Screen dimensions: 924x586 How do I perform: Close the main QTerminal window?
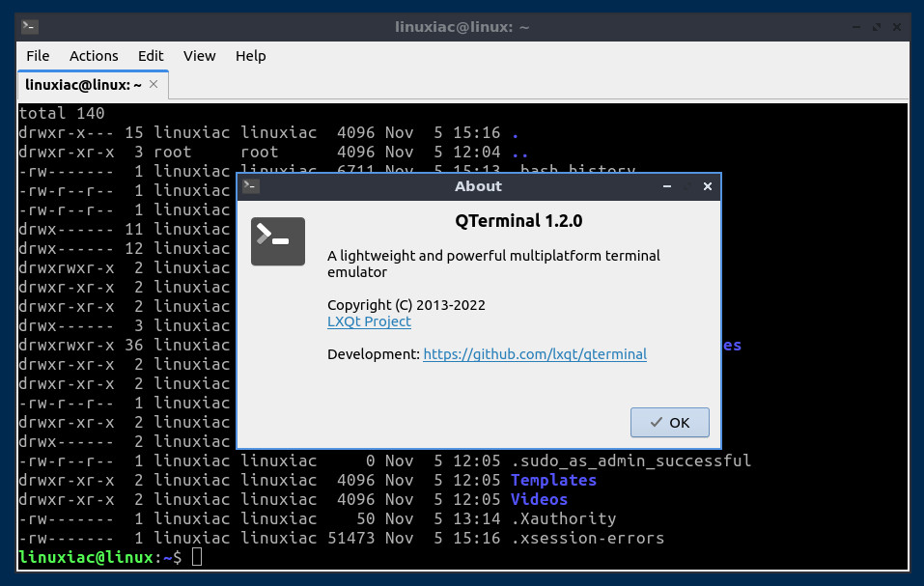897,27
